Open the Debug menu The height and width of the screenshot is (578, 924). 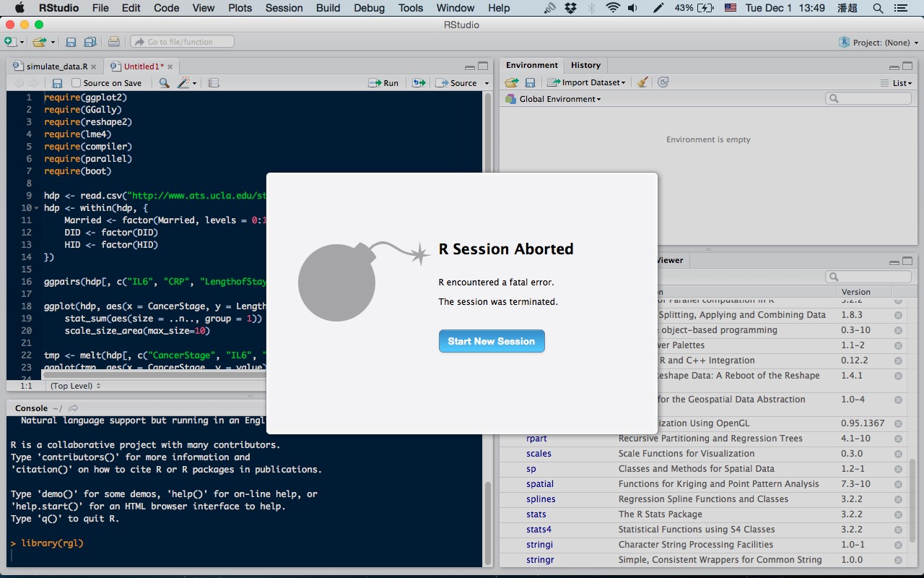click(x=369, y=8)
